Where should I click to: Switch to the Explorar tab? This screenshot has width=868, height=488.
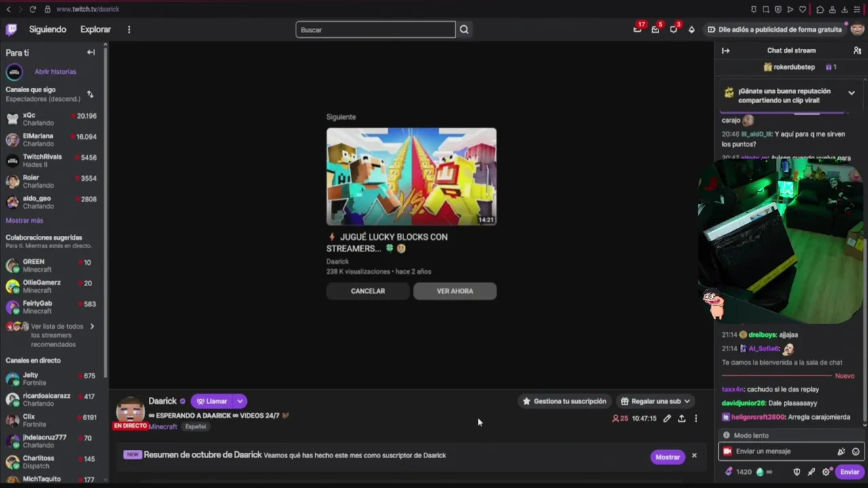[x=96, y=30]
